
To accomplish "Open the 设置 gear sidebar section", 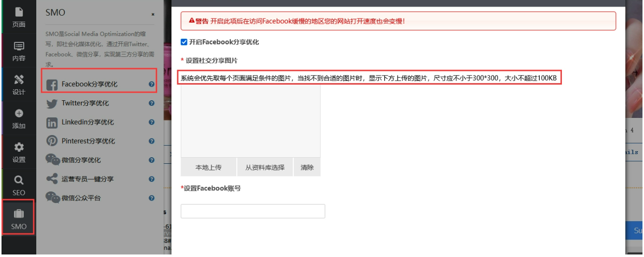I will tap(19, 152).
